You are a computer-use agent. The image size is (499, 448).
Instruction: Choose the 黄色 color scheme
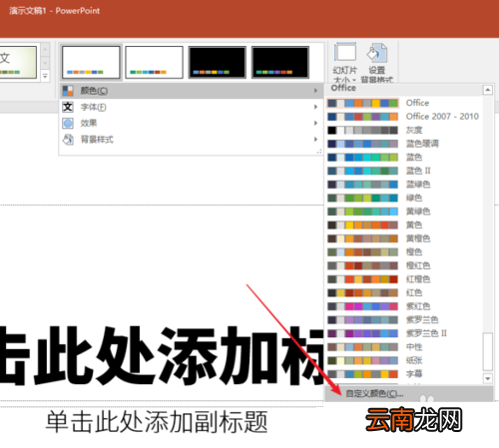[403, 224]
